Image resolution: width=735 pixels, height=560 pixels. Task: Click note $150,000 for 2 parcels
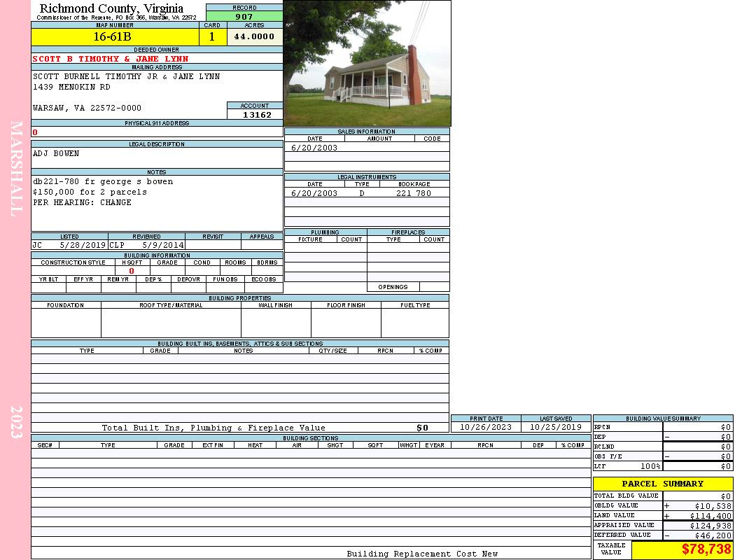90,192
